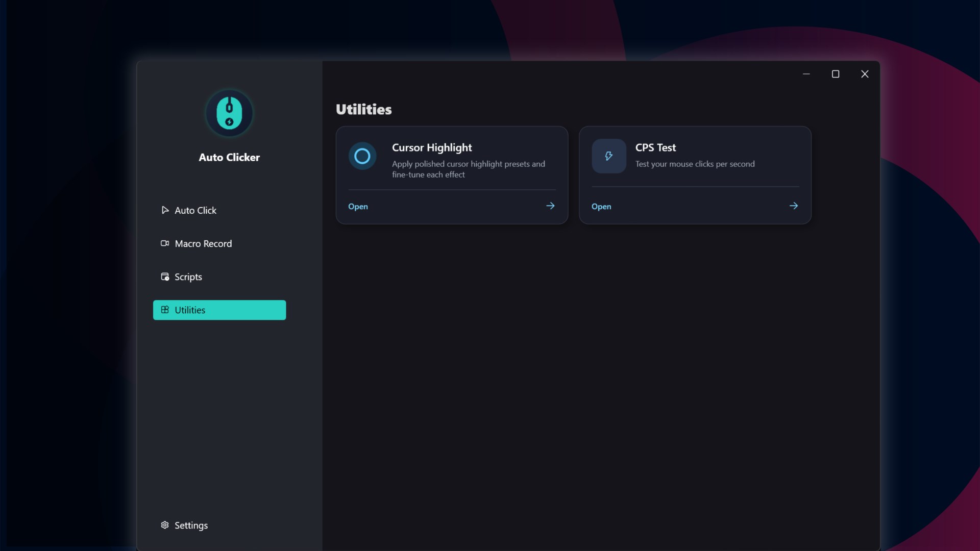The height and width of the screenshot is (551, 980).
Task: Select the Cursor Highlight card title
Action: coord(432,147)
